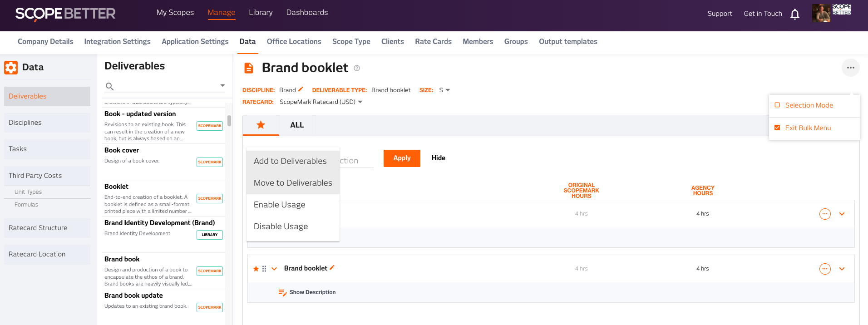Select Move to Deliverables from the menu
The image size is (868, 325).
pyautogui.click(x=293, y=183)
